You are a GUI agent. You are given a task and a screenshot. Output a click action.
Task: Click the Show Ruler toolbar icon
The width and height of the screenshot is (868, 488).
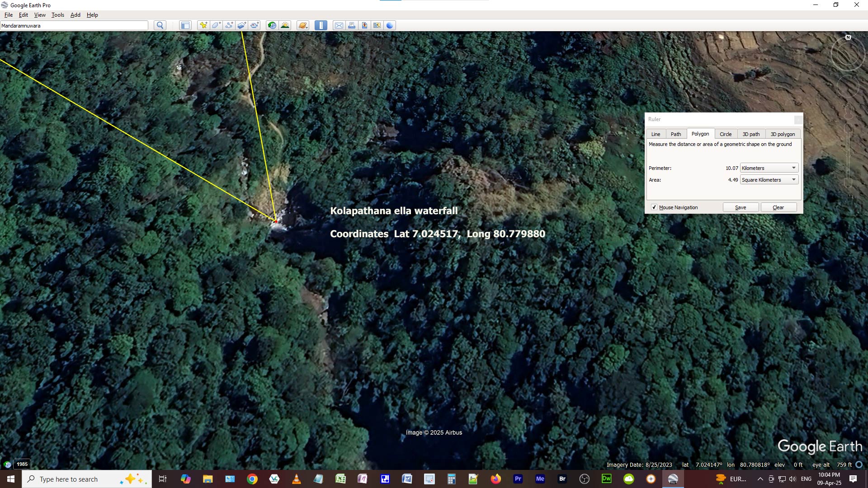tap(321, 25)
